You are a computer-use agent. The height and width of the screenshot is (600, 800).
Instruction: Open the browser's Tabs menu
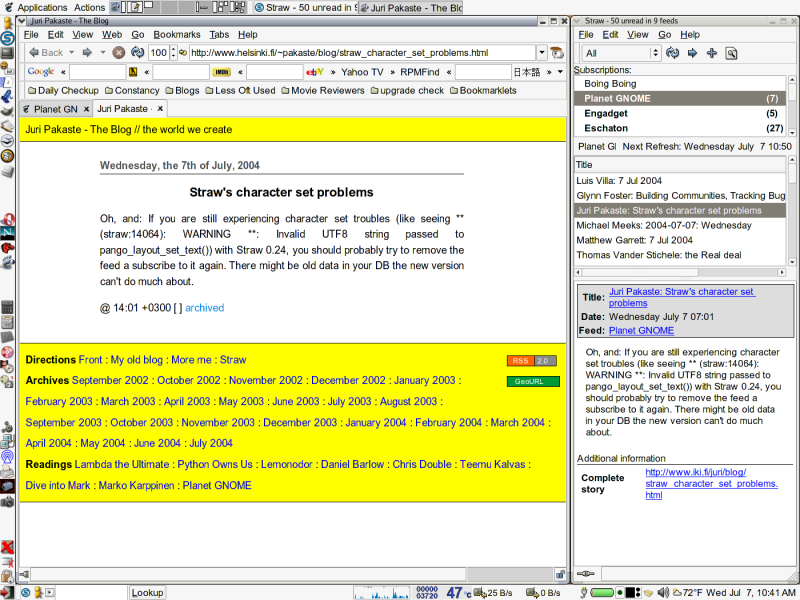pyautogui.click(x=219, y=35)
